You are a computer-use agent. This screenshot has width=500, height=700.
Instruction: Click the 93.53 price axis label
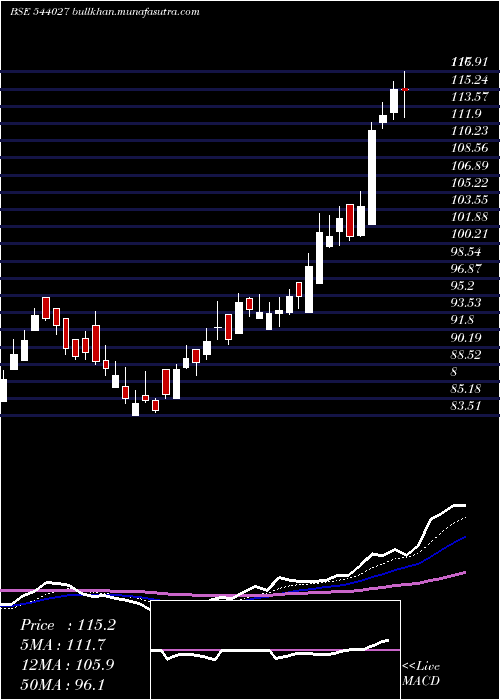point(466,303)
